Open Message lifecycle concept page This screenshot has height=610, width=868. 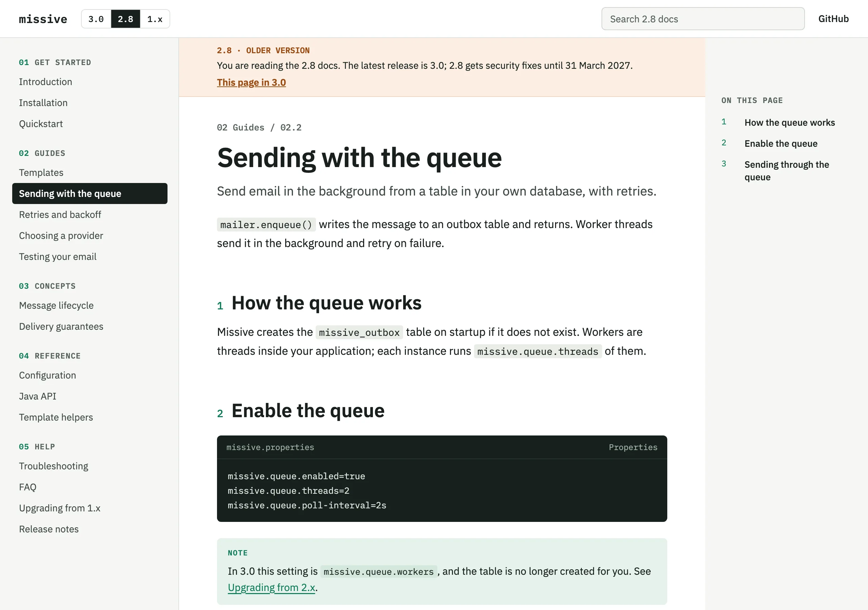[x=56, y=305]
